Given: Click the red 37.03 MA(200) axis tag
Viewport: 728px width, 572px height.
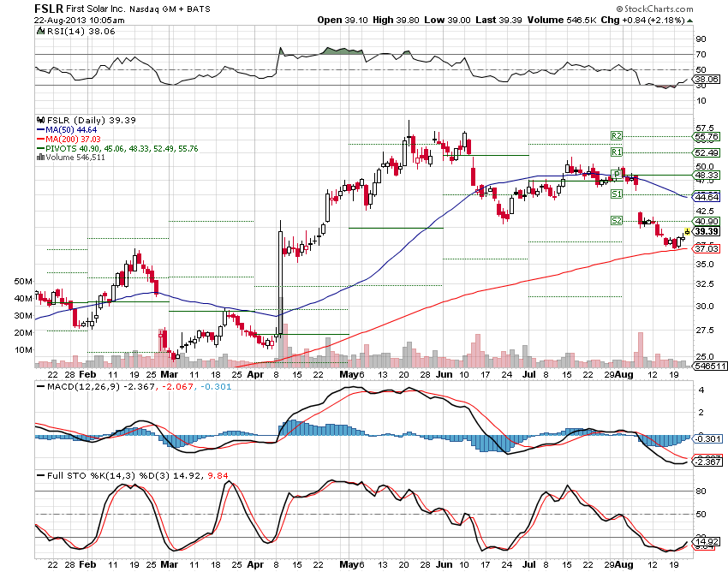Looking at the screenshot, I should click(x=707, y=249).
